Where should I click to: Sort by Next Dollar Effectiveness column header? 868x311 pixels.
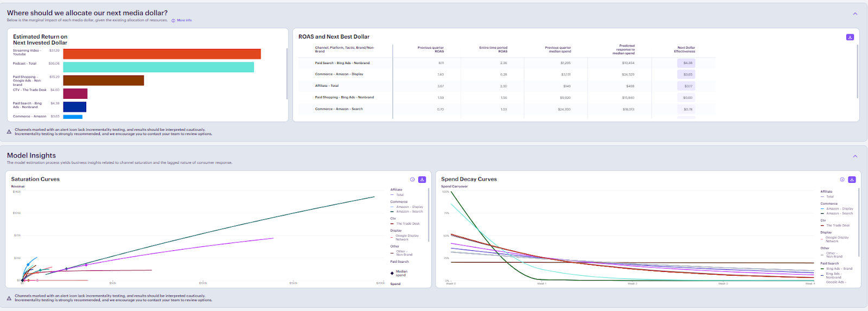684,49
